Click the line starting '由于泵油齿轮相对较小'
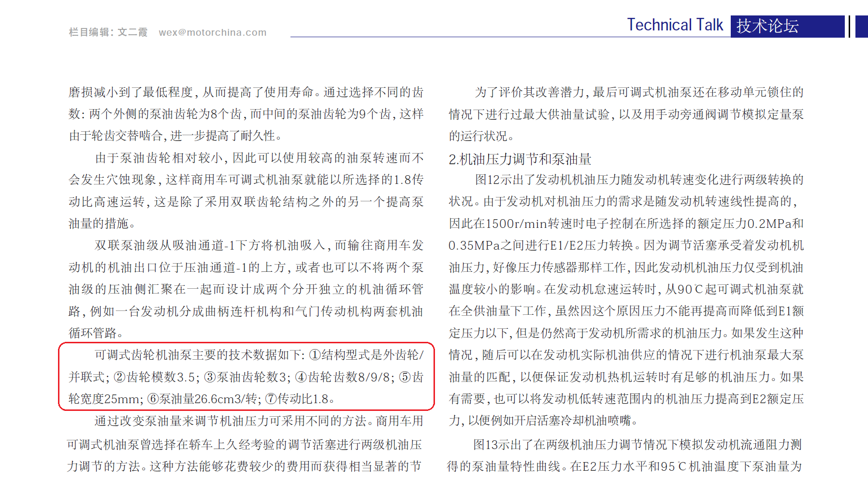 coord(259,158)
